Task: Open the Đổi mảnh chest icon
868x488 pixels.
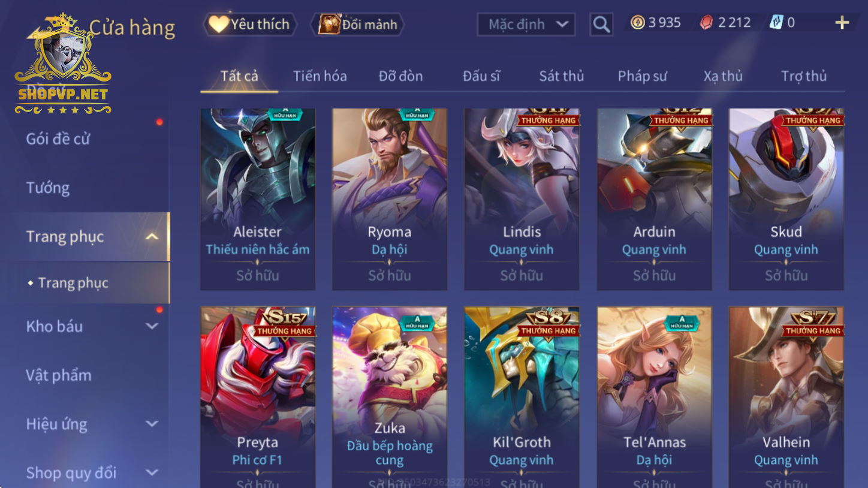Action: coord(329,24)
